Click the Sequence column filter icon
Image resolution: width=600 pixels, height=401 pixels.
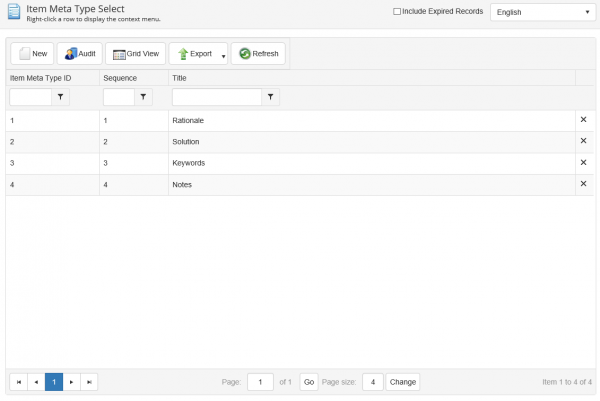pos(143,97)
